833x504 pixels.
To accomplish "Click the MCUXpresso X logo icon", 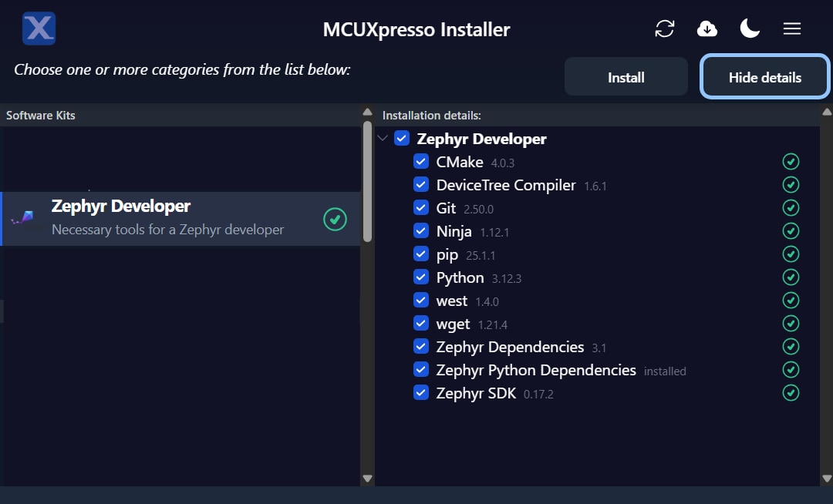I will [39, 29].
